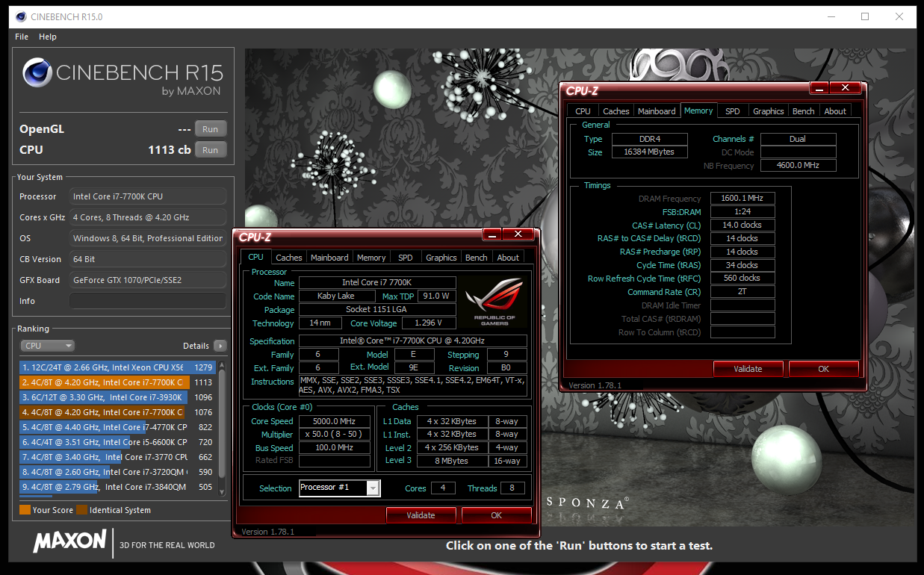
Task: Click the Processor field Intel Core i7-7700K
Action: click(x=147, y=196)
